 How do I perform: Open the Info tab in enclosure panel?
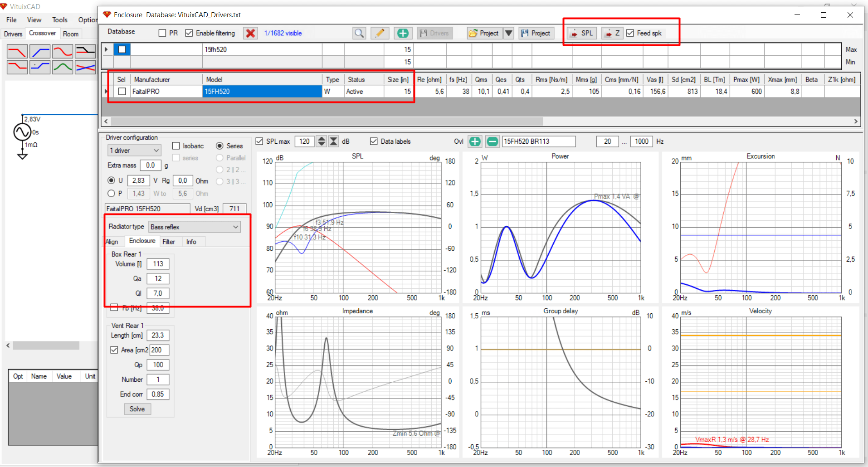pos(191,242)
